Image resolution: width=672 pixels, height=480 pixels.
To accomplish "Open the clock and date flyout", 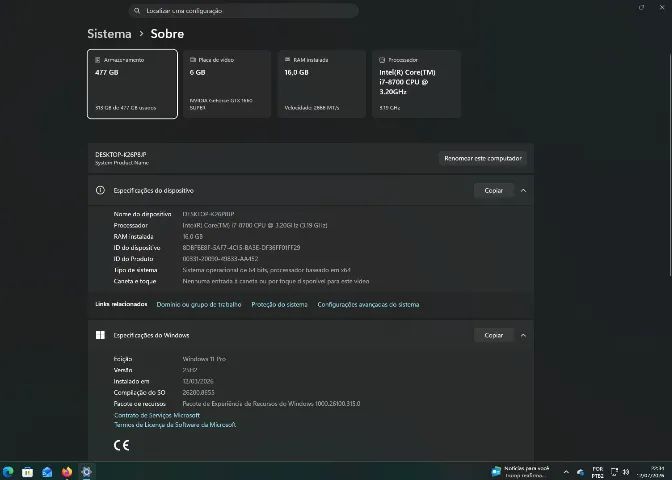I will [x=652, y=472].
